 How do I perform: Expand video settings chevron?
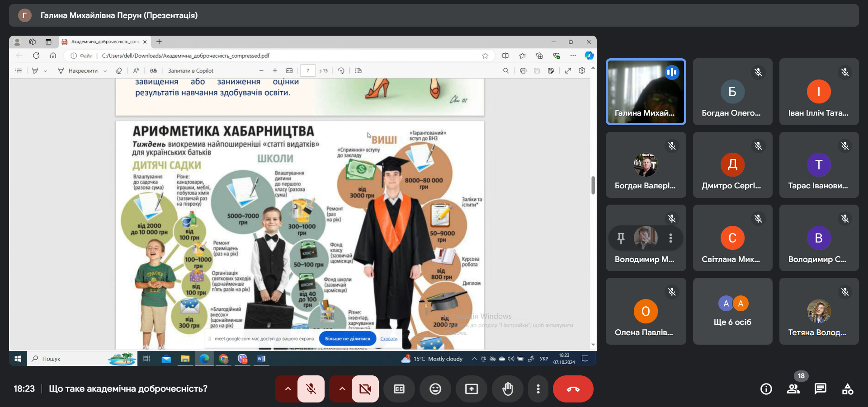click(342, 389)
